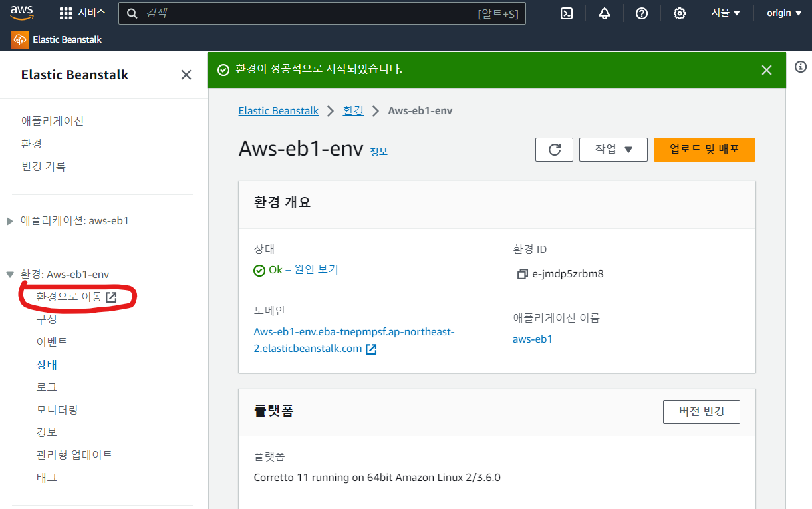
Task: Select 상태 in the sidebar
Action: (x=47, y=365)
